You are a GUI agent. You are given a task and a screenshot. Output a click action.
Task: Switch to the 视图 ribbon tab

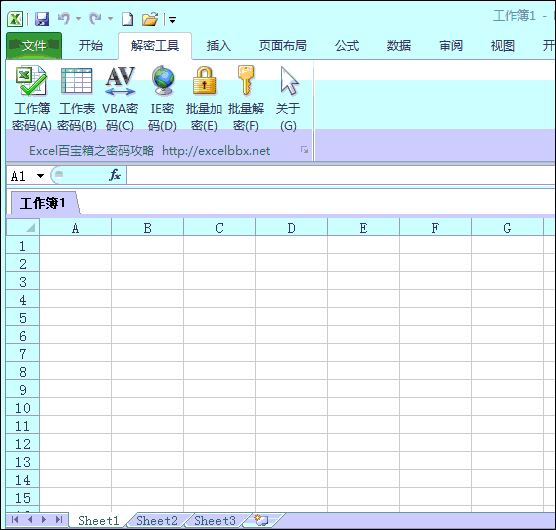tap(502, 45)
